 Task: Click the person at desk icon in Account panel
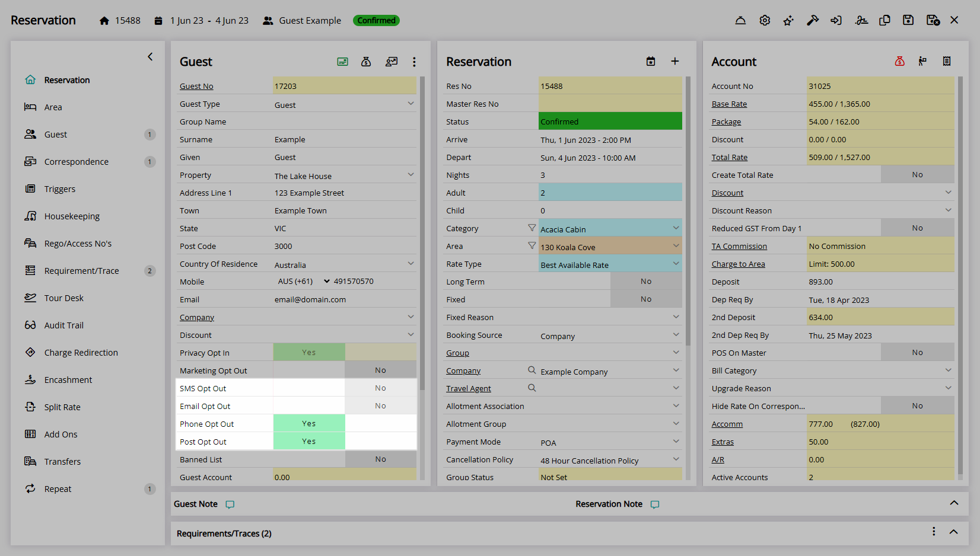[922, 61]
